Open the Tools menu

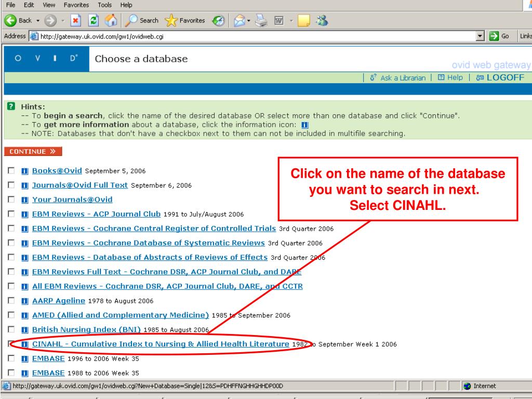104,5
